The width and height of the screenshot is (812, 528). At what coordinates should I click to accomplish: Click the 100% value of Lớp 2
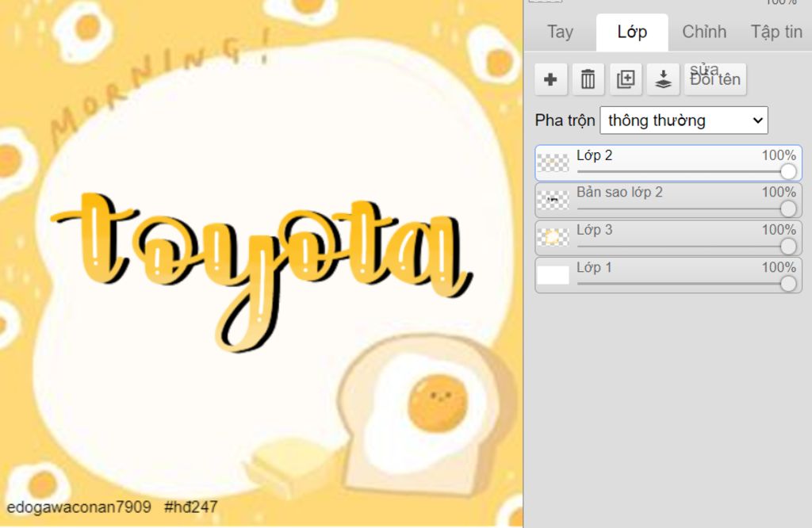[x=779, y=155]
